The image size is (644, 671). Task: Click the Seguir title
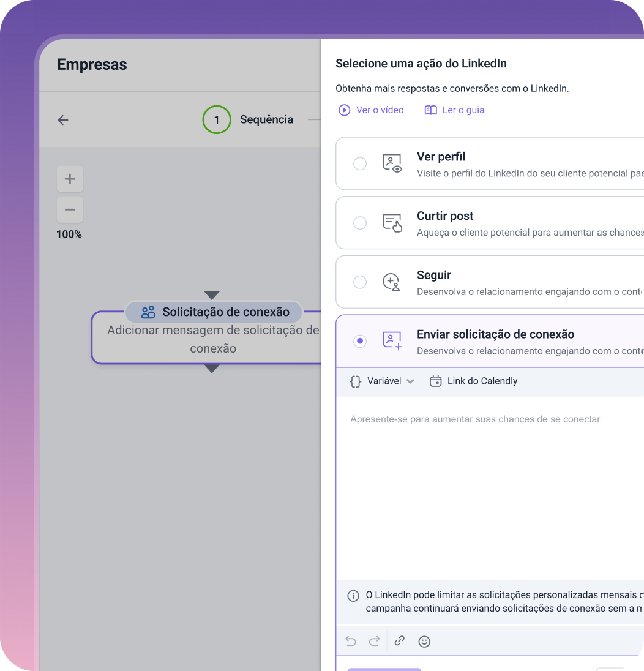pyautogui.click(x=434, y=275)
